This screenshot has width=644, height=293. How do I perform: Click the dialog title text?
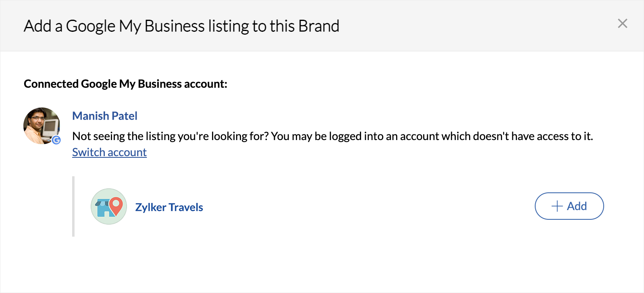pos(181,26)
